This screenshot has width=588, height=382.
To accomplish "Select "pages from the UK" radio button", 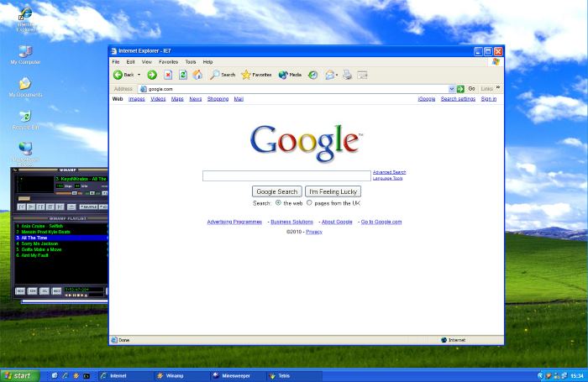I will tap(309, 202).
